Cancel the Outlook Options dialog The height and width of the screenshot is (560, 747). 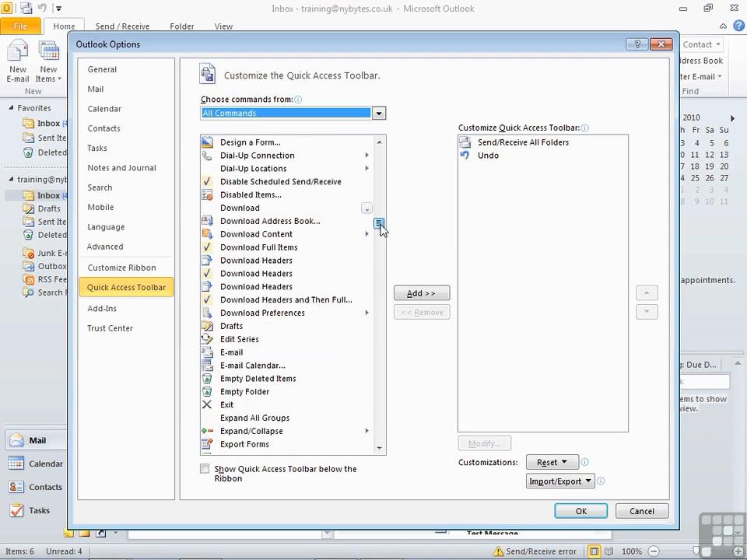point(642,511)
